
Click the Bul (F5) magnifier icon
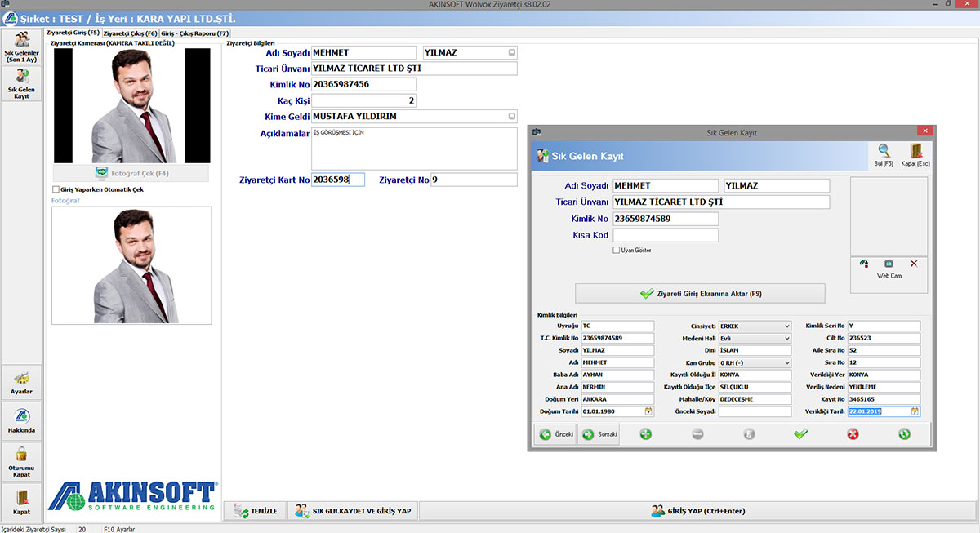click(884, 155)
